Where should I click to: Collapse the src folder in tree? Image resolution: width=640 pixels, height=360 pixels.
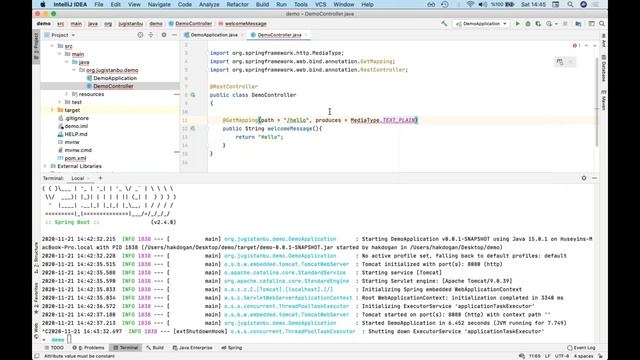point(52,46)
